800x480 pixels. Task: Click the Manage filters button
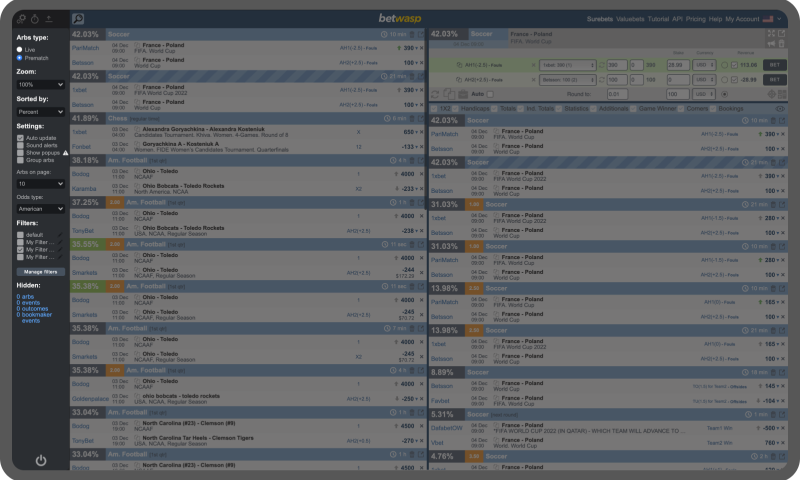40,271
